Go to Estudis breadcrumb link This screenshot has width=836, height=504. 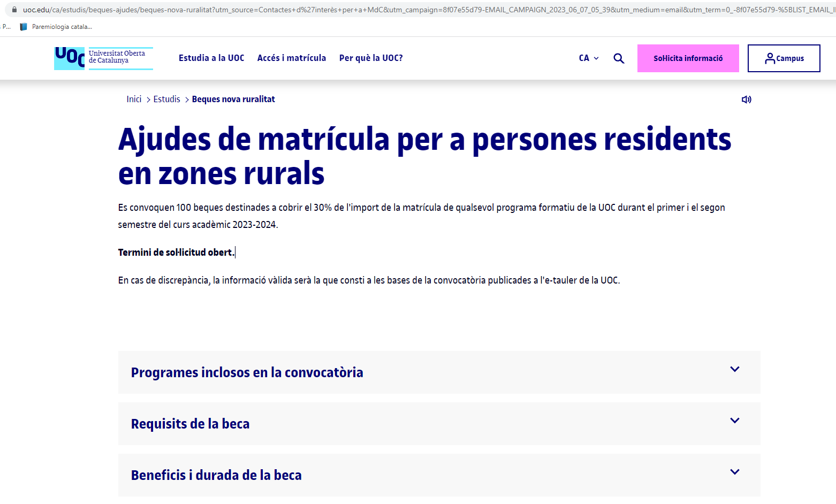(166, 100)
